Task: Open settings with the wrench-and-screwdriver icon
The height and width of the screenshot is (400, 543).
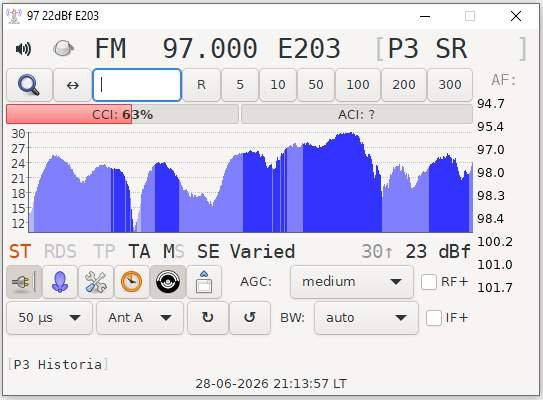Action: coord(96,282)
